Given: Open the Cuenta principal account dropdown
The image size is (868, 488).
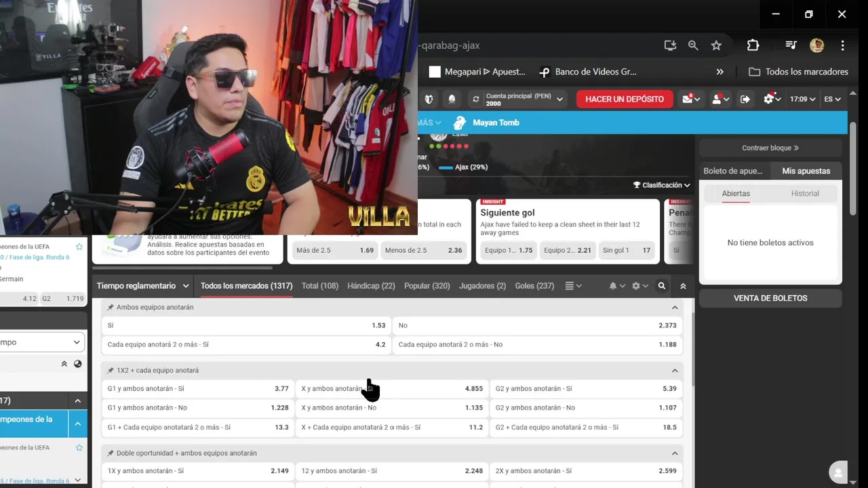Looking at the screenshot, I should [524, 99].
